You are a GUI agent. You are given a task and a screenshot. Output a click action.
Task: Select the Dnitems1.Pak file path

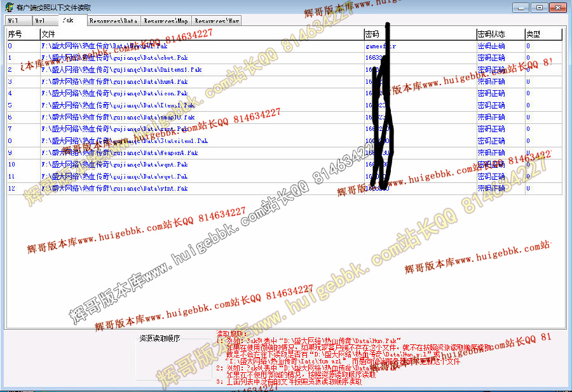[121, 70]
